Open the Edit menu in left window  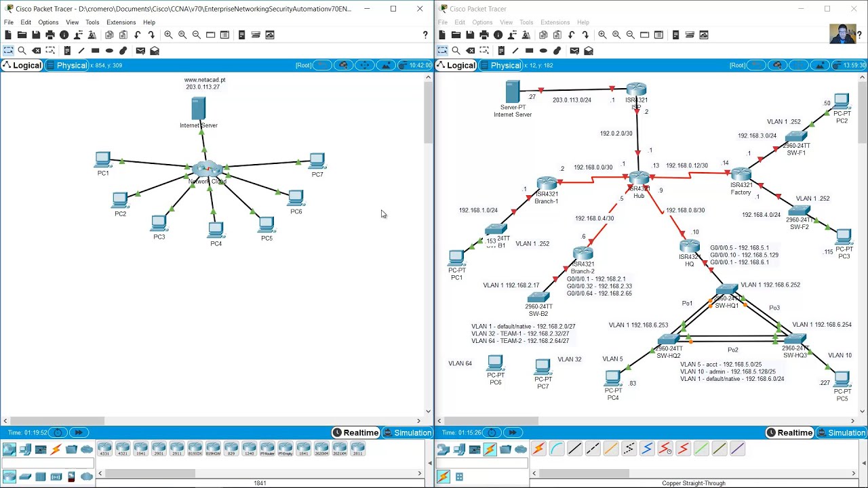coord(26,22)
